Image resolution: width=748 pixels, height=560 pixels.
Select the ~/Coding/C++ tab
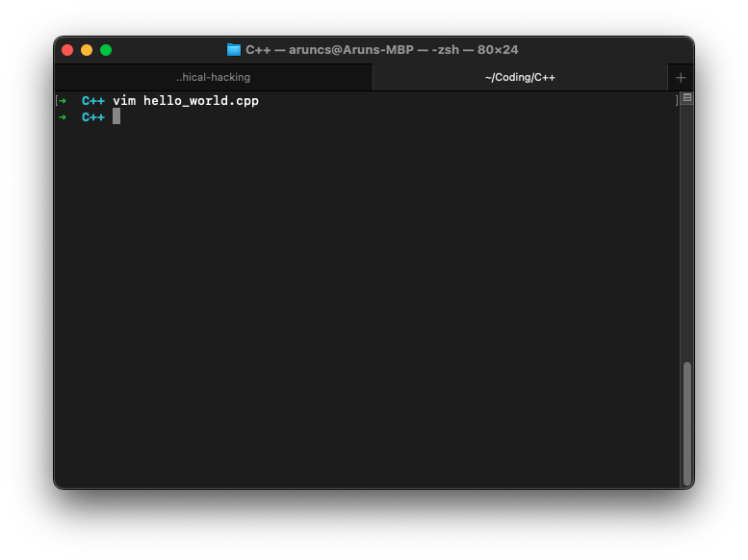coord(520,77)
